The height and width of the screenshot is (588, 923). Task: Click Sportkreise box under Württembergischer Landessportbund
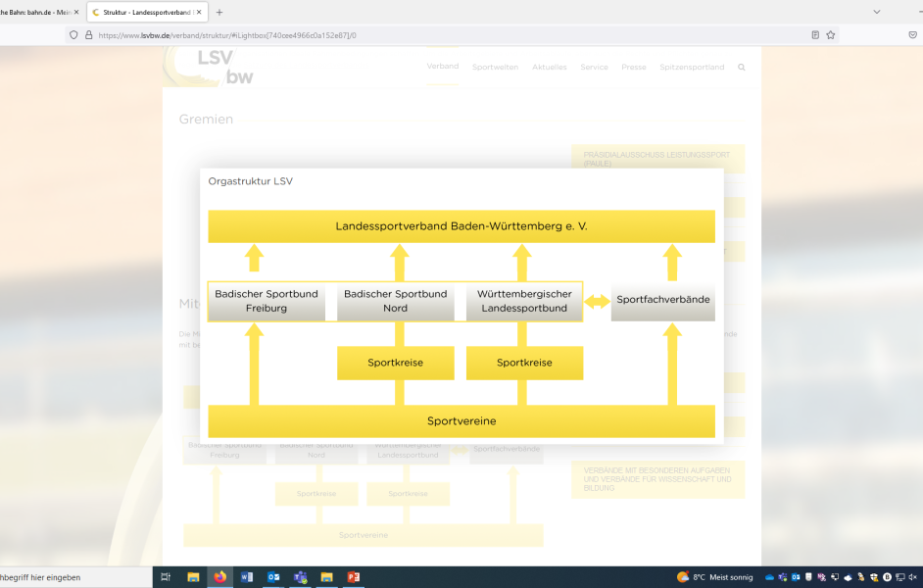(524, 363)
